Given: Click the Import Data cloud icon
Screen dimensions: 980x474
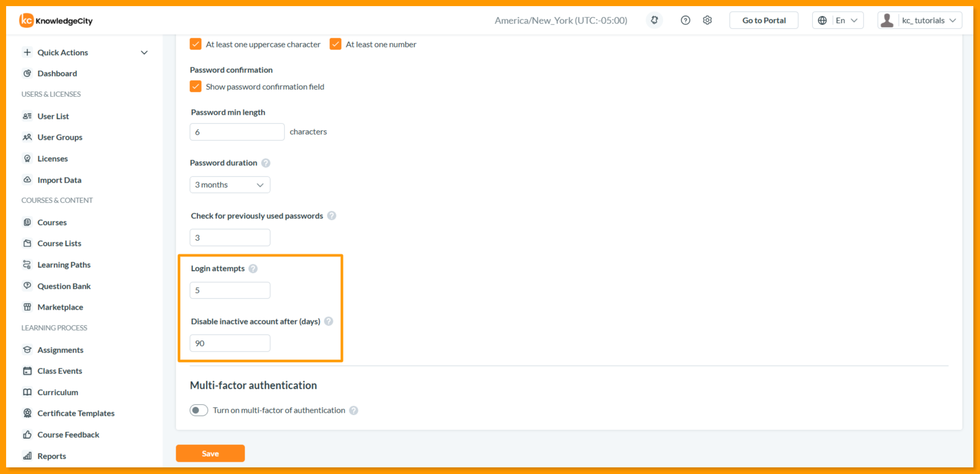Looking at the screenshot, I should [28, 180].
